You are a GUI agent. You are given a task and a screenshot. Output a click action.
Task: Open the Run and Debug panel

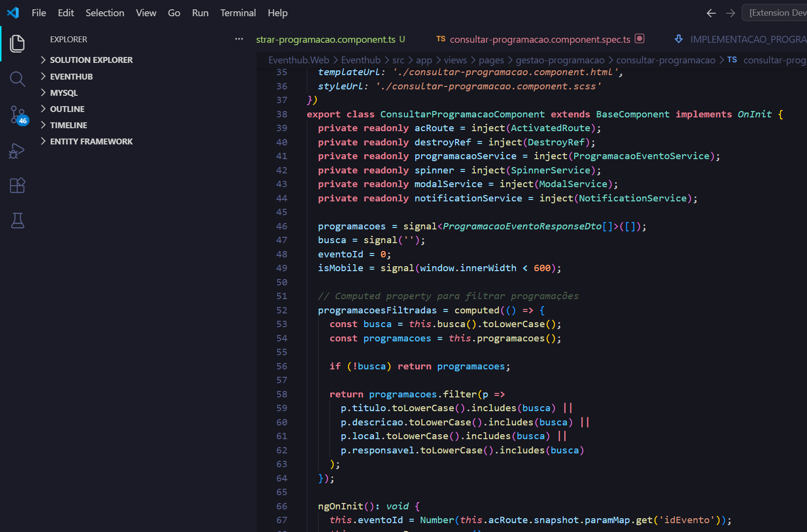tap(18, 151)
